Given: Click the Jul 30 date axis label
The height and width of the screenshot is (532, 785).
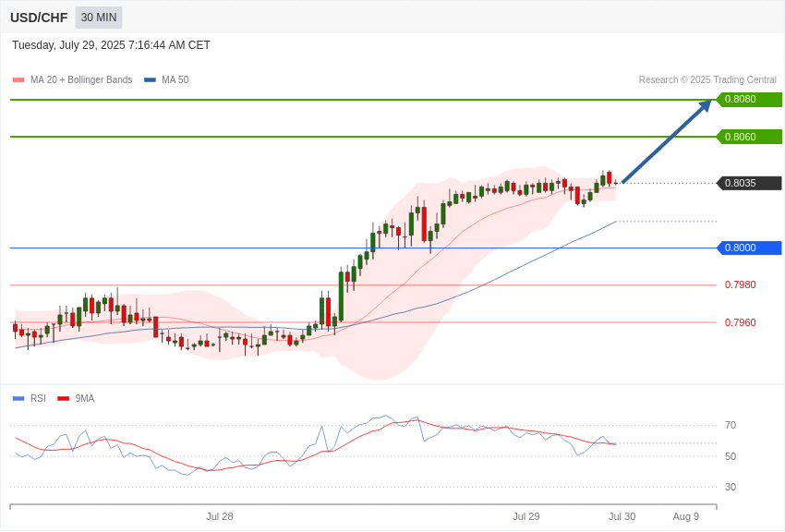Looking at the screenshot, I should [x=622, y=516].
